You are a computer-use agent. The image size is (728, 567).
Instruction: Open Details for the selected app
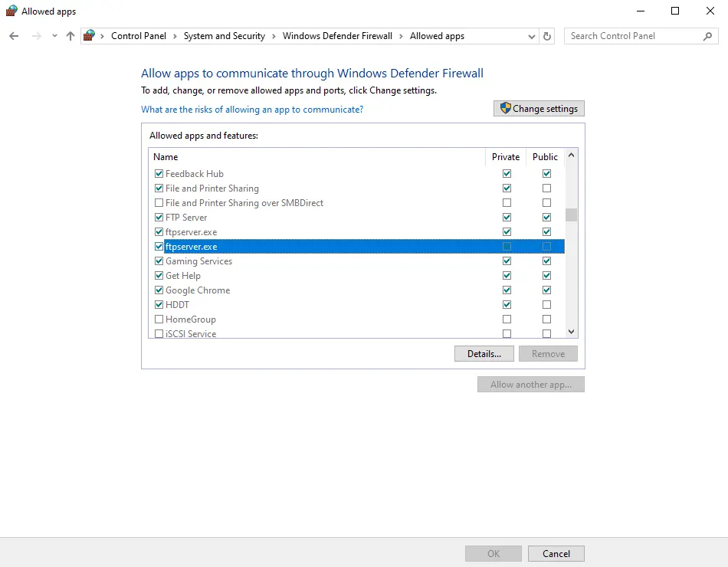tap(484, 354)
